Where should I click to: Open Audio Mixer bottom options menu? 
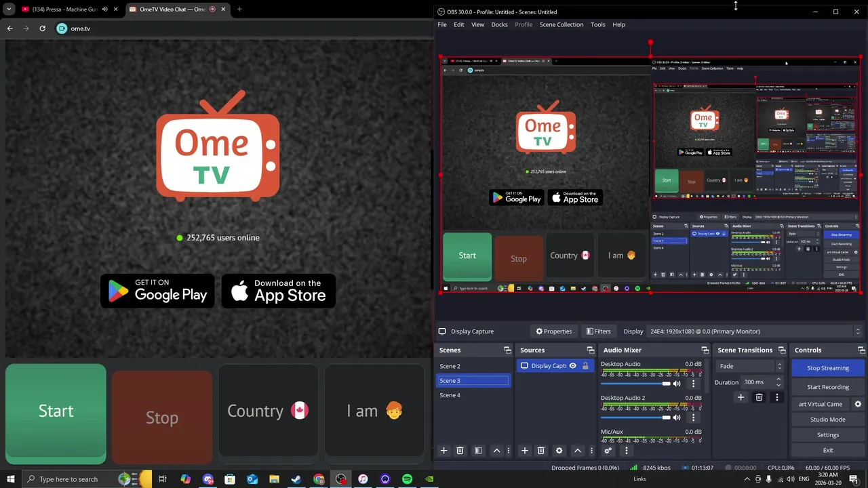click(x=626, y=451)
